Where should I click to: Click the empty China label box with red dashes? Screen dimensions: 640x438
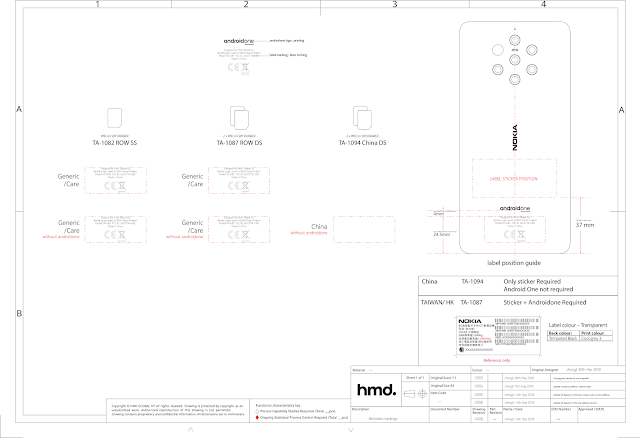[x=364, y=229]
